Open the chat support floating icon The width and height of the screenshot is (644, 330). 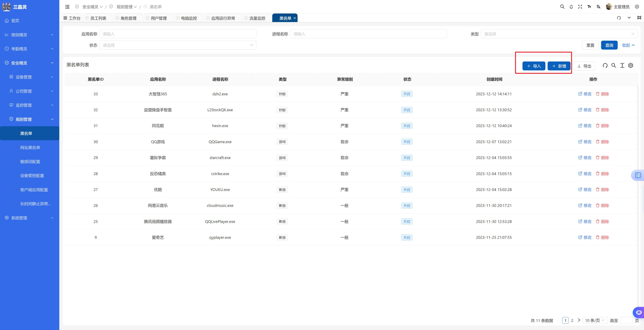[x=639, y=313]
